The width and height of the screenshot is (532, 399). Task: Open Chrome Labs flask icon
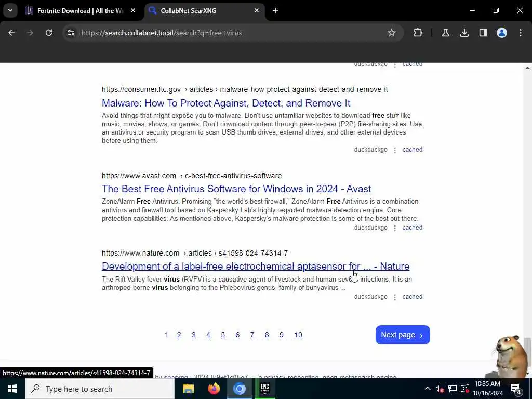pos(445,33)
